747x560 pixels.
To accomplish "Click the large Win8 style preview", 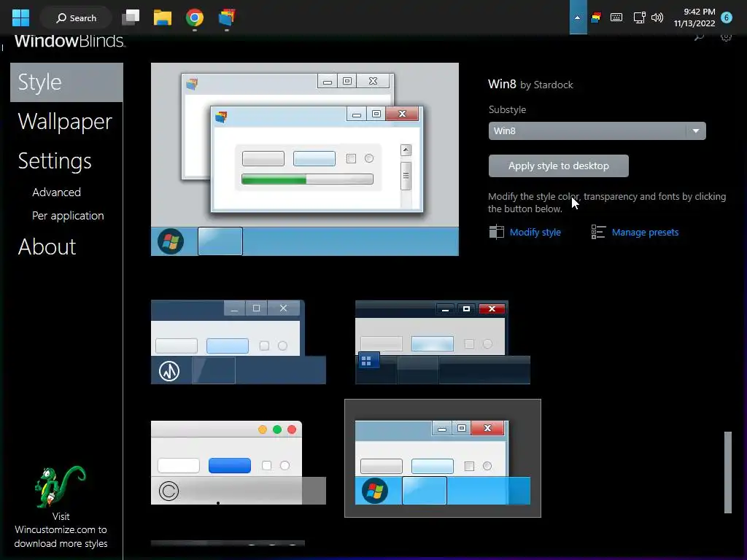I will (305, 159).
